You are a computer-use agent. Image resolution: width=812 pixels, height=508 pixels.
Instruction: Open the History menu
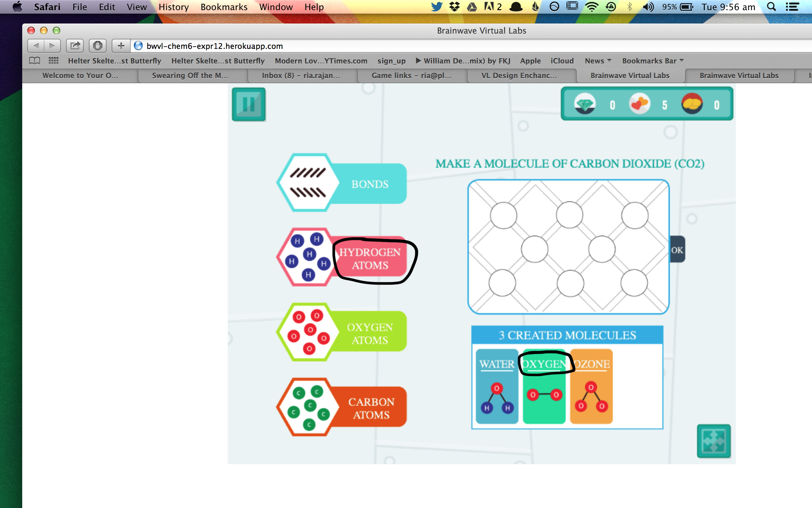174,7
